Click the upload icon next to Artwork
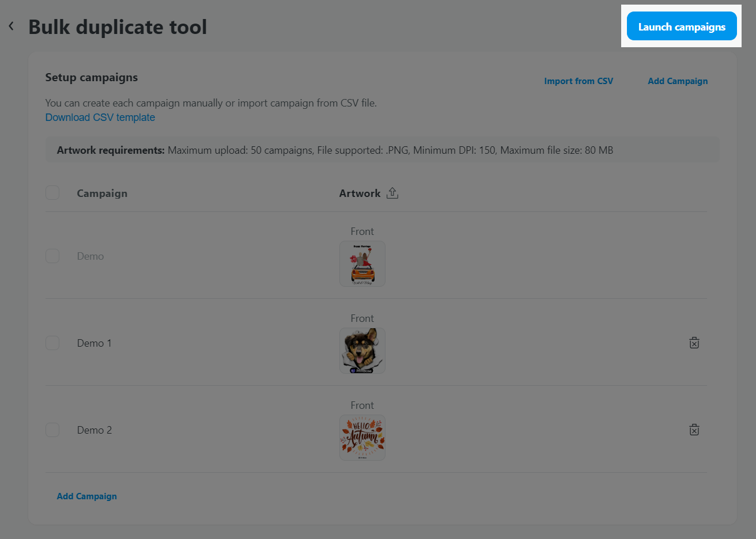 click(x=392, y=193)
